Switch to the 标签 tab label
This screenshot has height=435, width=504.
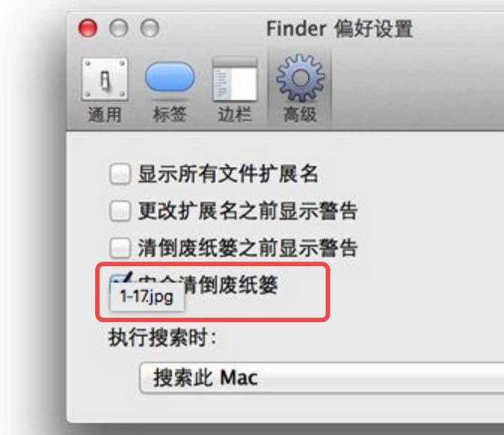(170, 114)
